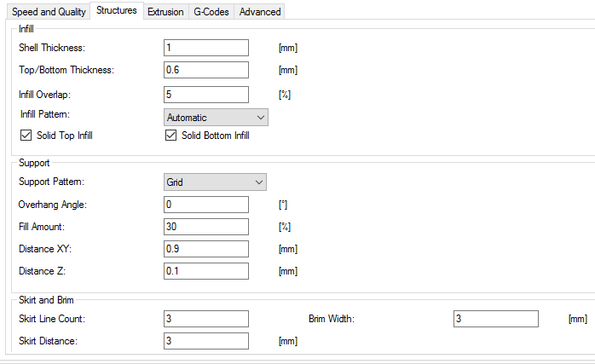Toggle the Solid Top Infill checkbox
This screenshot has height=364, width=595.
(25, 136)
